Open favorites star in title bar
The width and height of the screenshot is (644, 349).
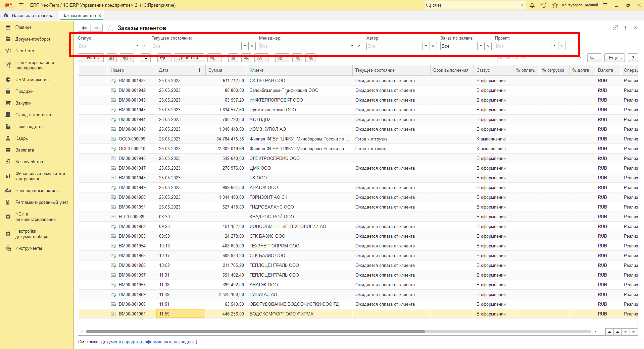pyautogui.click(x=555, y=5)
